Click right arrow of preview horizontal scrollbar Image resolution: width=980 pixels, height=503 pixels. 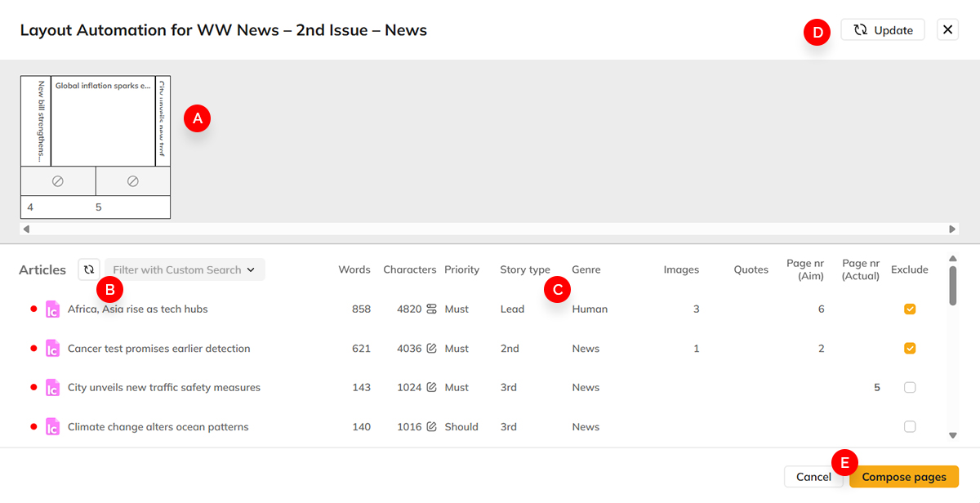click(952, 227)
